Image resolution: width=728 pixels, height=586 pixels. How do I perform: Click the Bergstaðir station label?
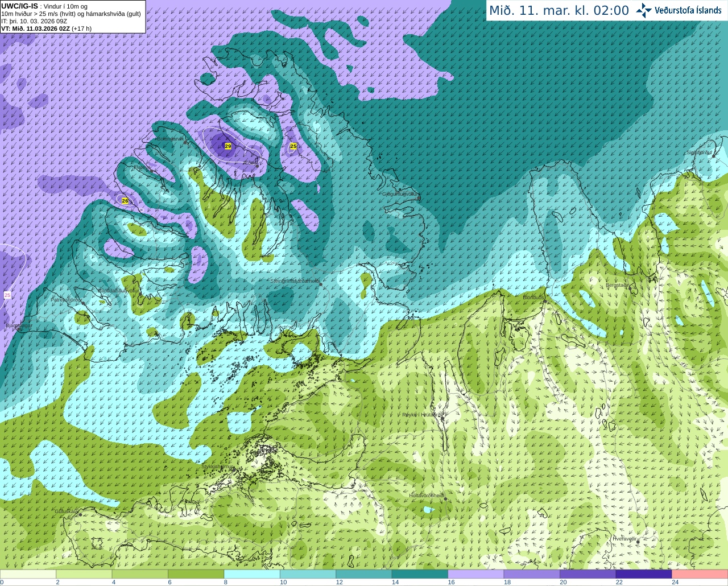(617, 285)
